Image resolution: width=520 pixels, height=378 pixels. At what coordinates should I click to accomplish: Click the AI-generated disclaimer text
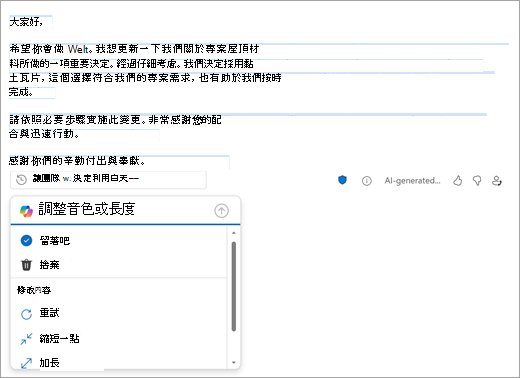point(412,181)
